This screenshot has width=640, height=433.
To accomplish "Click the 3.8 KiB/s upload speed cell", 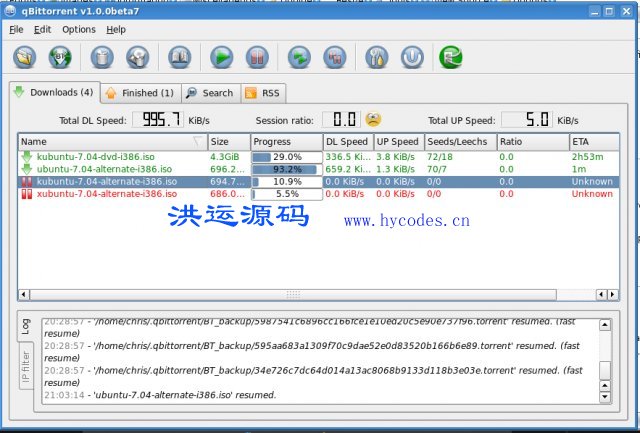I will click(395, 157).
